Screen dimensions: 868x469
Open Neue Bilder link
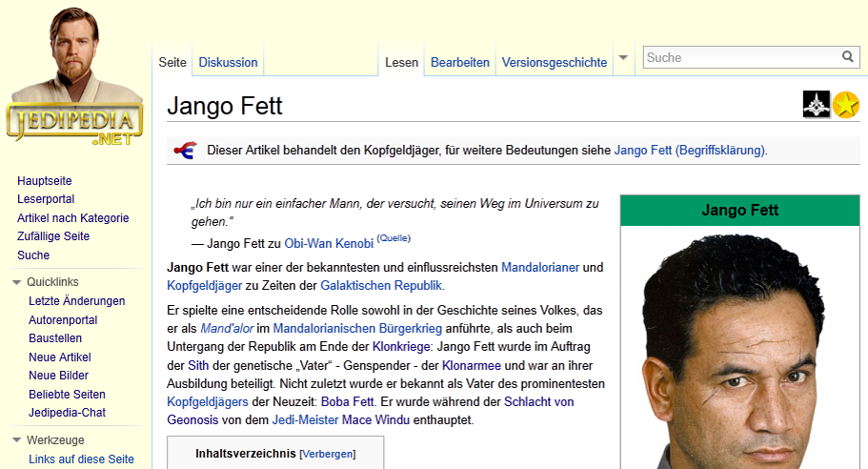[59, 376]
